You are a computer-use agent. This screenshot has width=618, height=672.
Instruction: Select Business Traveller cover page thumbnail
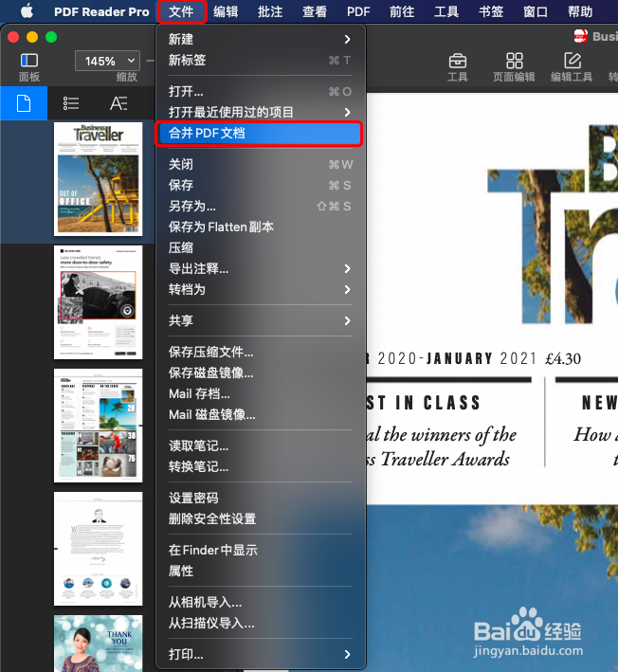(x=99, y=179)
